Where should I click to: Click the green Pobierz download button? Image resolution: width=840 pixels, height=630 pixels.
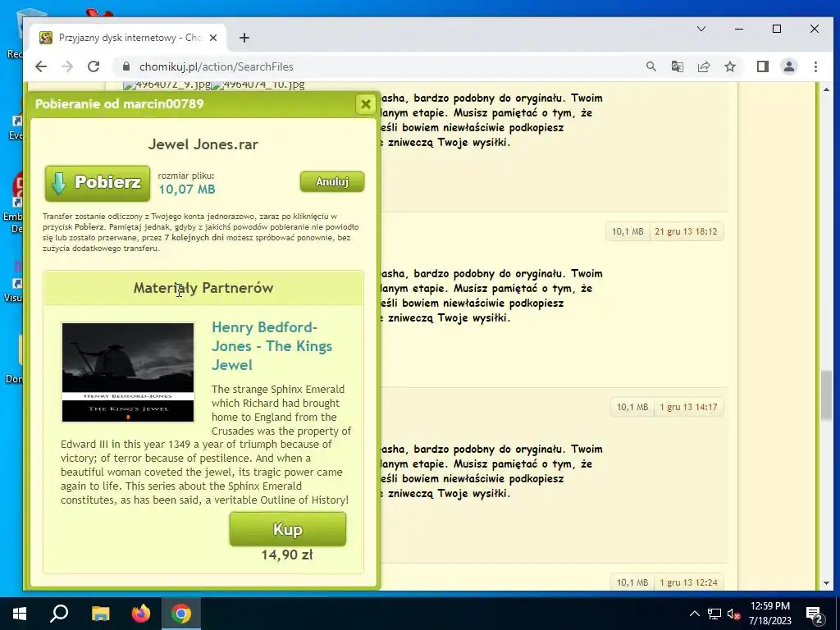point(98,183)
